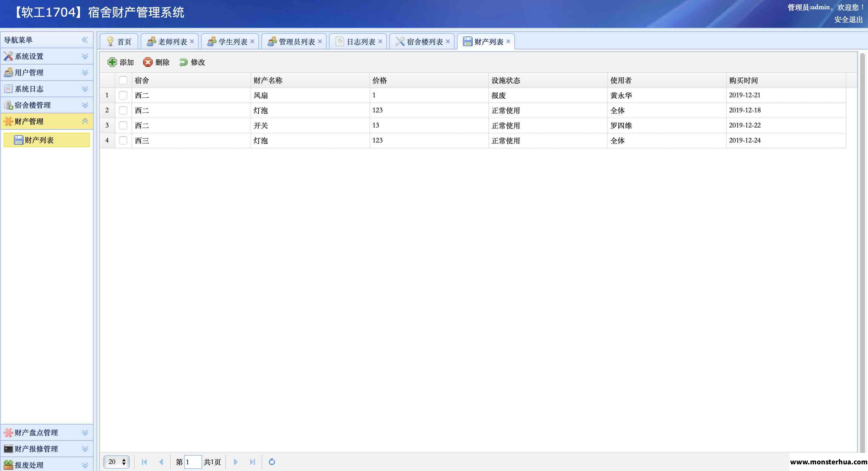
Task: Check the row 1 checkbox for 风扇
Action: point(123,95)
